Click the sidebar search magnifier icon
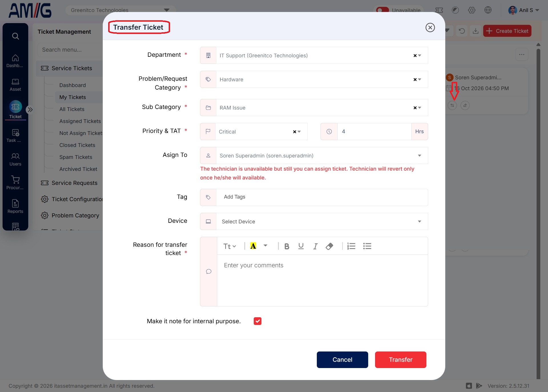548x392 pixels. tap(15, 36)
